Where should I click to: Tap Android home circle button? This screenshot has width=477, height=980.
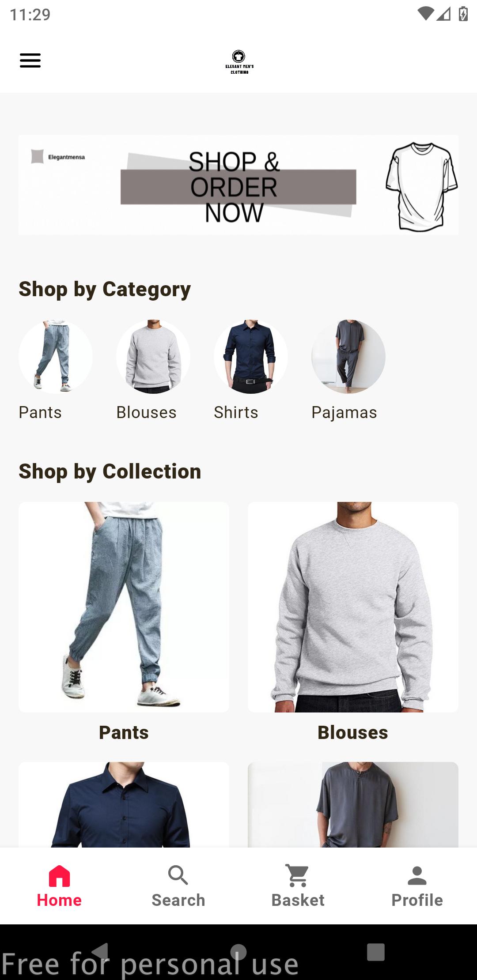tap(238, 952)
